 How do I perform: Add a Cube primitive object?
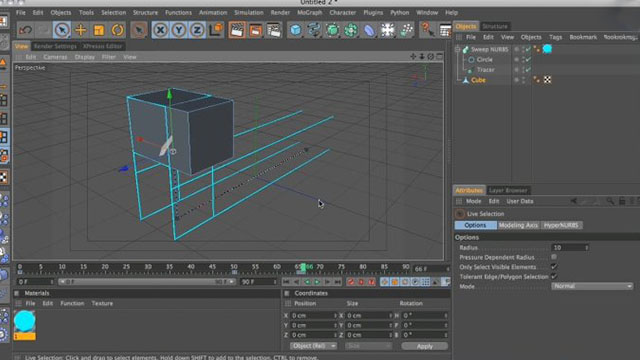pos(295,30)
